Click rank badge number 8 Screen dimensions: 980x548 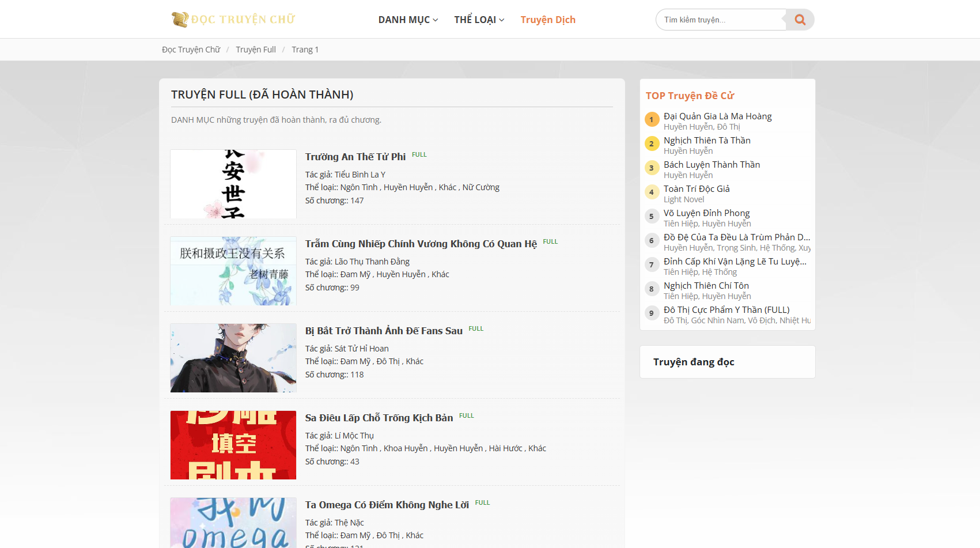point(652,289)
